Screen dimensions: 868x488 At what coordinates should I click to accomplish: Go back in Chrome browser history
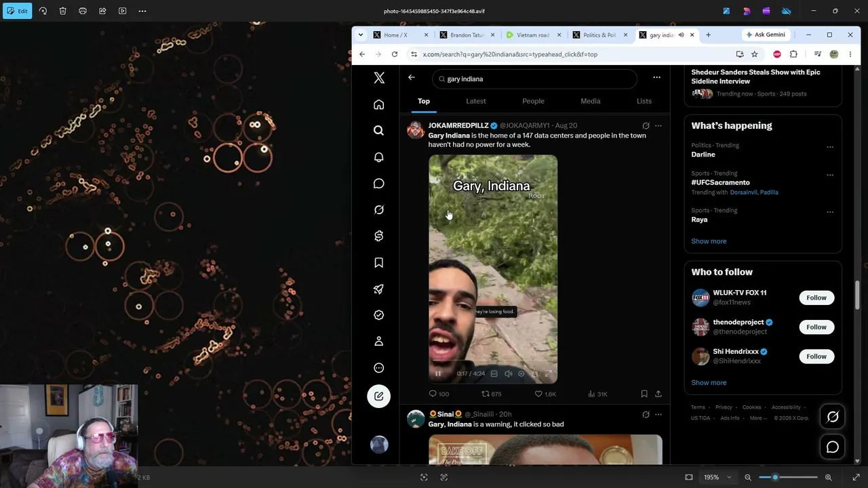[362, 54]
